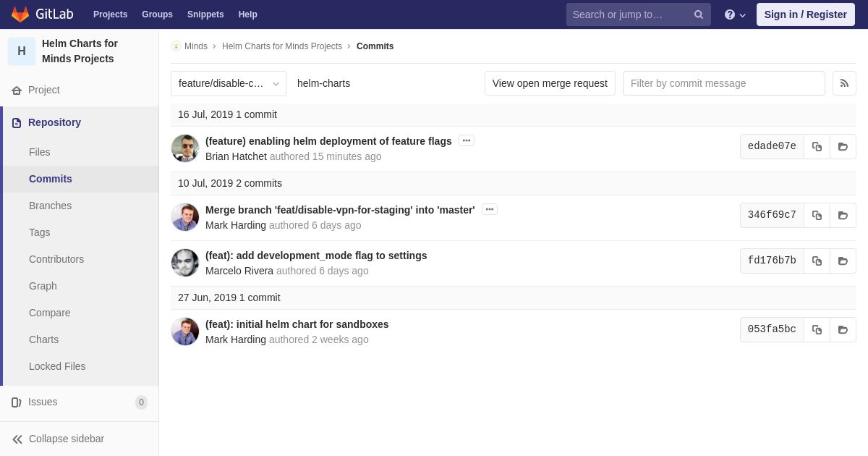
Task: Click Marcelo Rivera's avatar
Action: pos(185,263)
